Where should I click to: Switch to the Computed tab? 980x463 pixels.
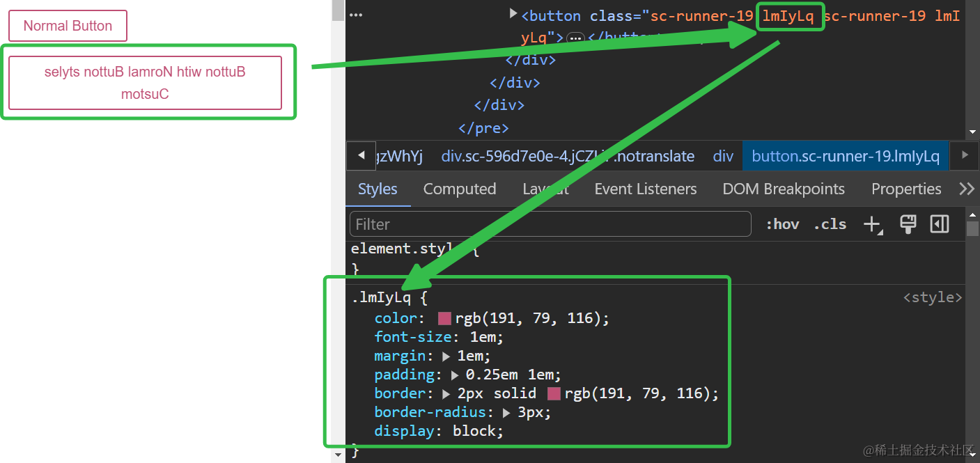[459, 189]
